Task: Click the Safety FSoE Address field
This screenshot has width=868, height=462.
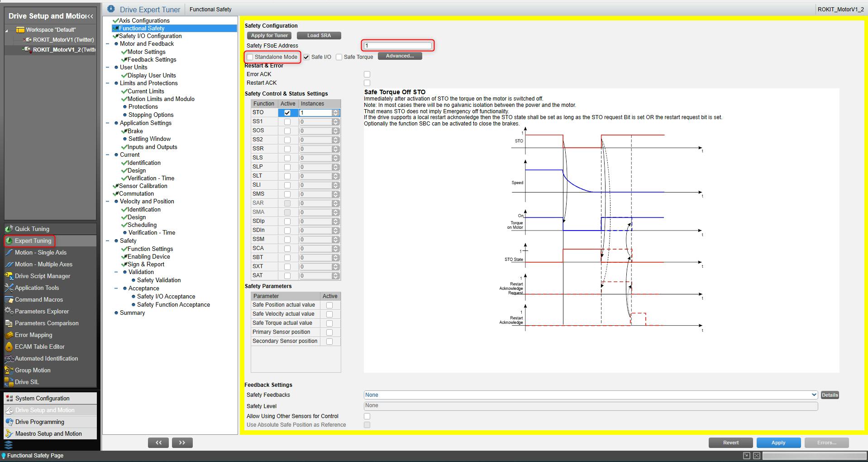Action: click(x=397, y=45)
